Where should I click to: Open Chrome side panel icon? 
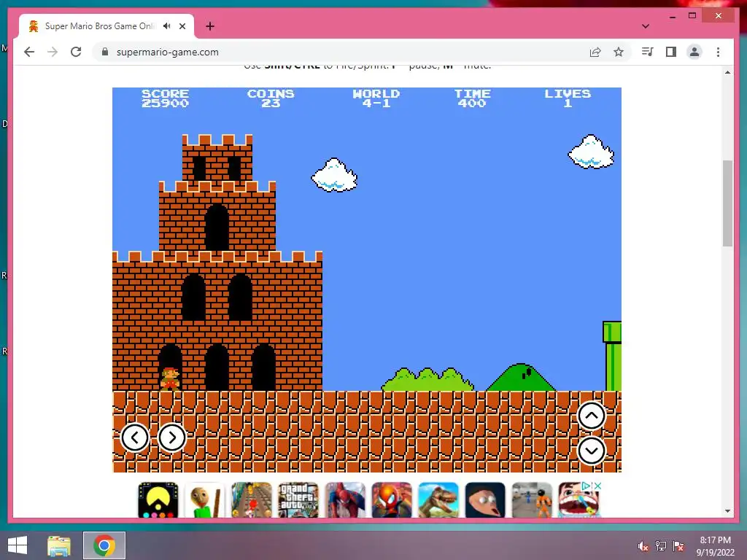671,52
